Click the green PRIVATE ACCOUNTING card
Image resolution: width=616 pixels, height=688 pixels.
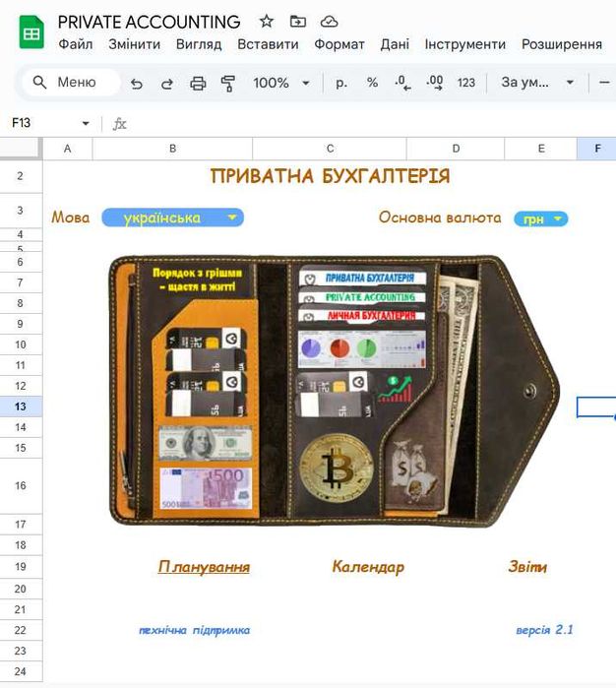click(x=363, y=297)
